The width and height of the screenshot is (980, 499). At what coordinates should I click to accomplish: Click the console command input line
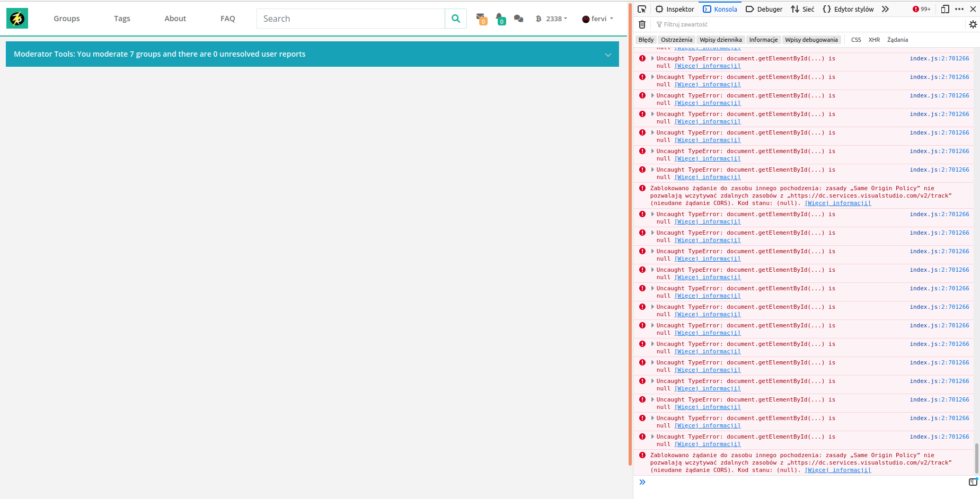[806, 482]
